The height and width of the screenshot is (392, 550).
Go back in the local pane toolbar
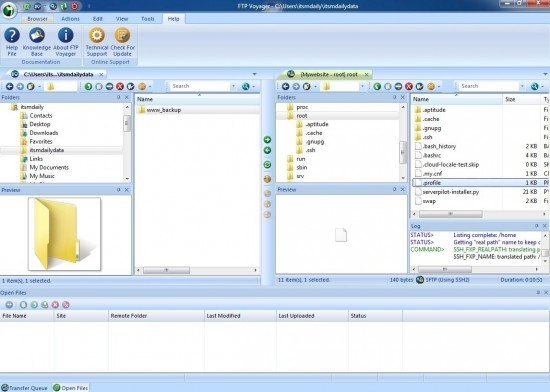[9, 86]
